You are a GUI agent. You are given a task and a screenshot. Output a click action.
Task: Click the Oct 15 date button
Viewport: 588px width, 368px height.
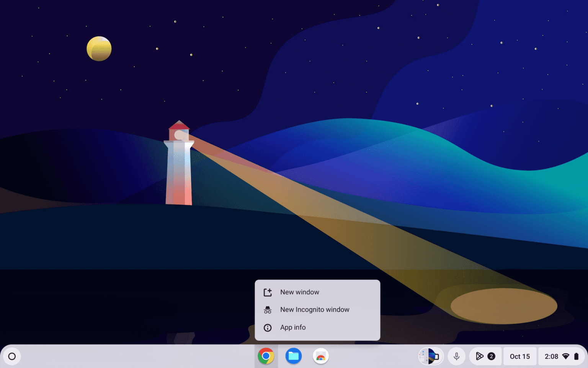click(519, 356)
